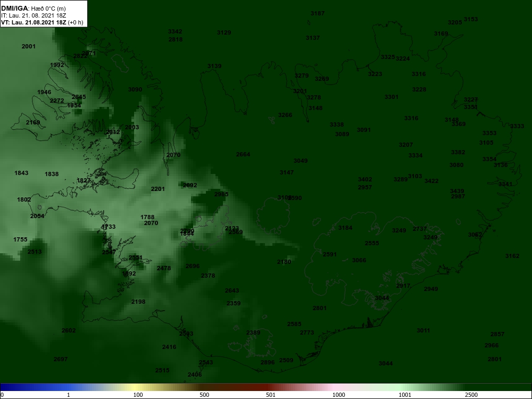Select the map value 1802

[24, 200]
